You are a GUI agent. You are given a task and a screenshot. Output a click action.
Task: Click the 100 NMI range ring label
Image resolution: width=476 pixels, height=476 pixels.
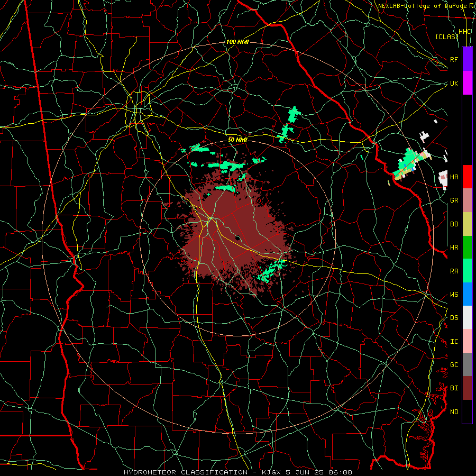[x=237, y=42]
